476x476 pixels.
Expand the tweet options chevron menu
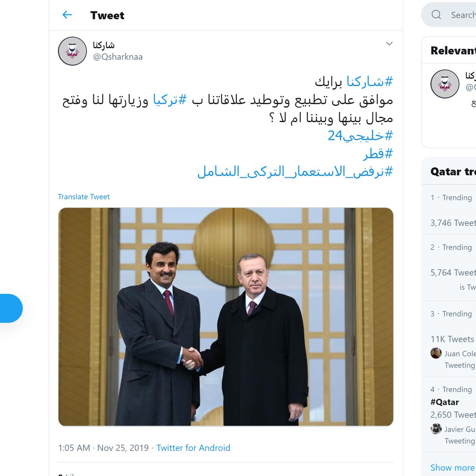pyautogui.click(x=389, y=44)
